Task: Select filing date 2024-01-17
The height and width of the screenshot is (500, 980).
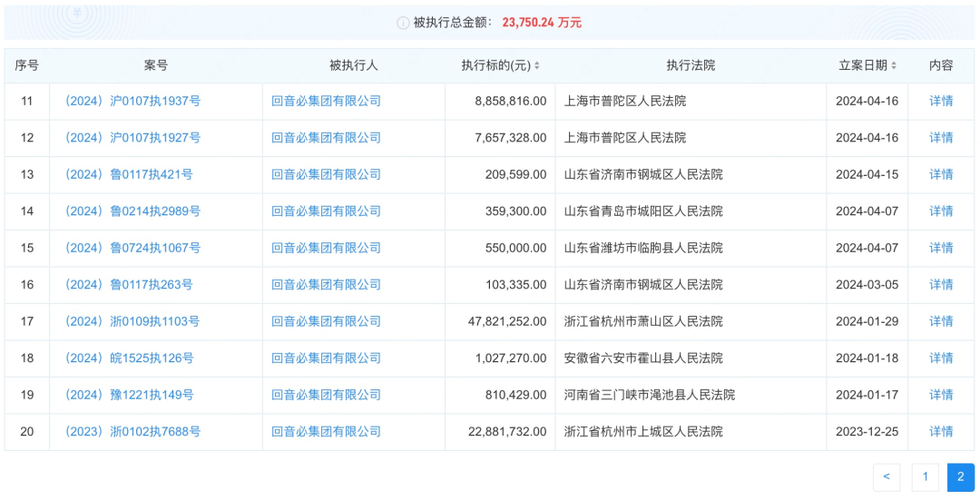Action: tap(867, 395)
